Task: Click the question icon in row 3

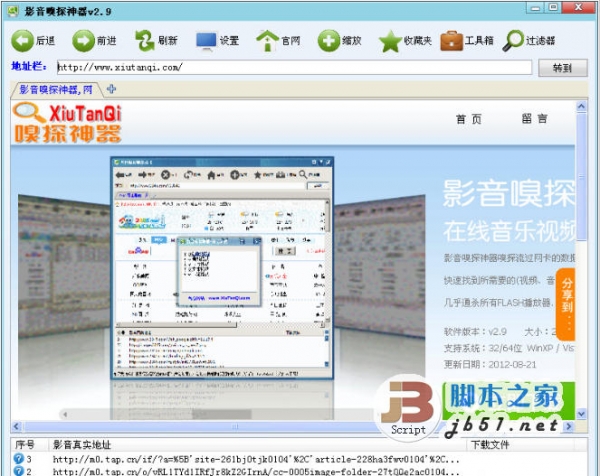Action: (18, 458)
